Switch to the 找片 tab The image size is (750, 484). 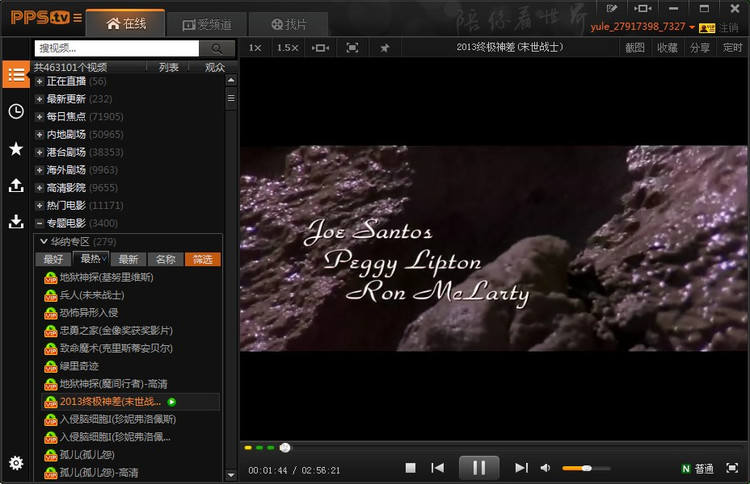point(288,24)
